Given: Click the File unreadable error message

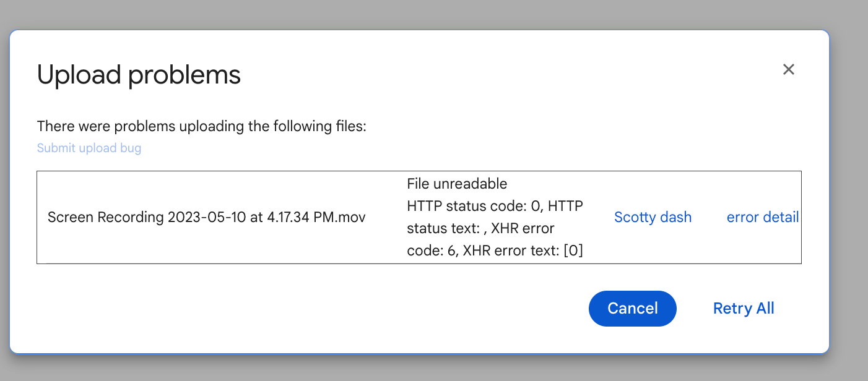Looking at the screenshot, I should pos(457,184).
